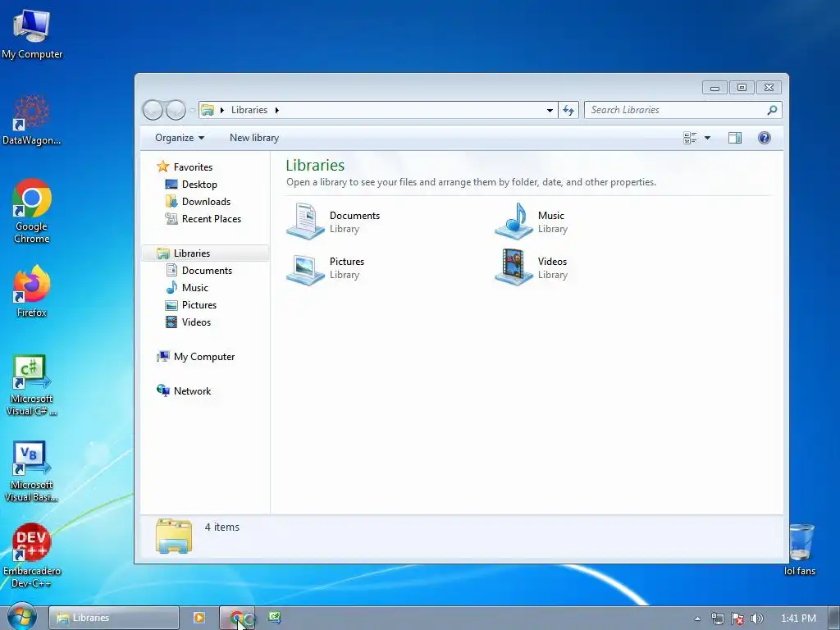Open the Music library icon
This screenshot has height=630, width=840.
(x=514, y=221)
